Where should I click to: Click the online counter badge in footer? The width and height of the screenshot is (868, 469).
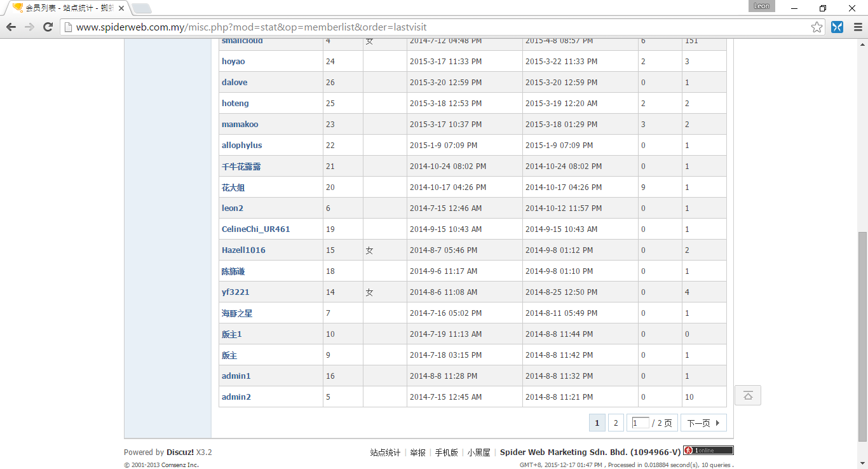pyautogui.click(x=709, y=451)
